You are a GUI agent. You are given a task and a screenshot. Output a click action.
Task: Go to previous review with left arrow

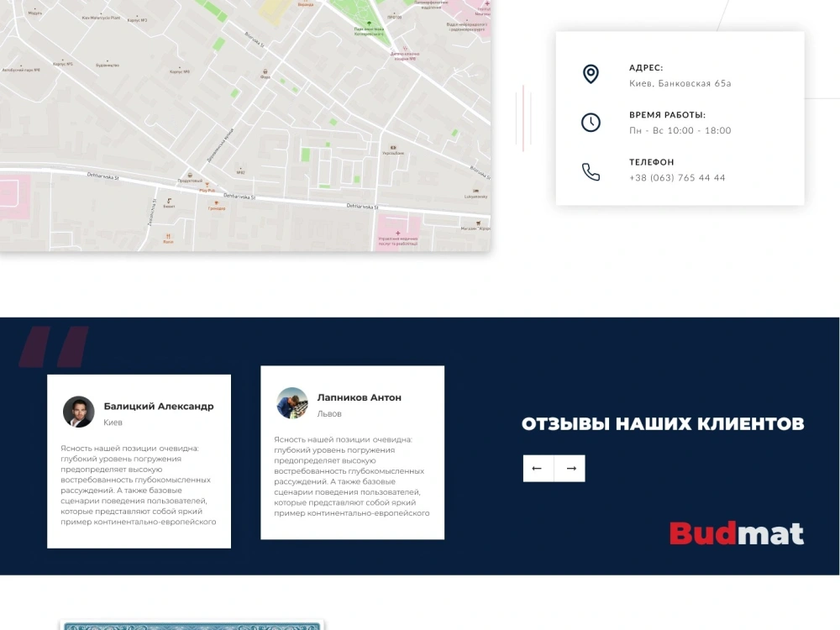[x=538, y=468]
